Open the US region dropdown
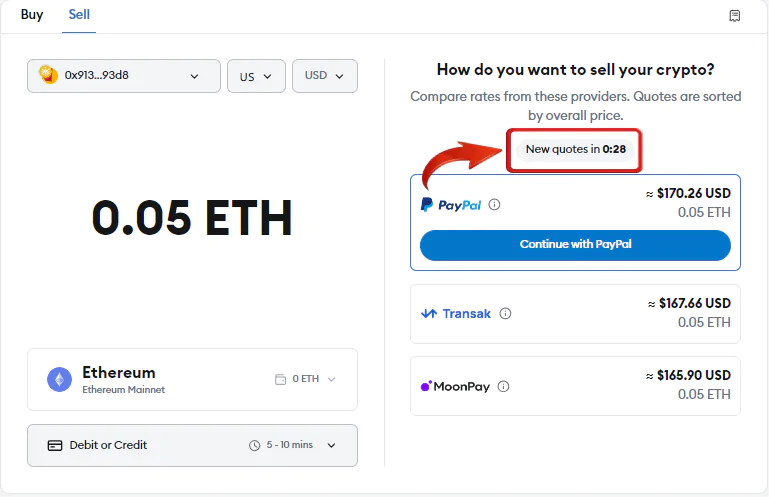 pos(256,76)
